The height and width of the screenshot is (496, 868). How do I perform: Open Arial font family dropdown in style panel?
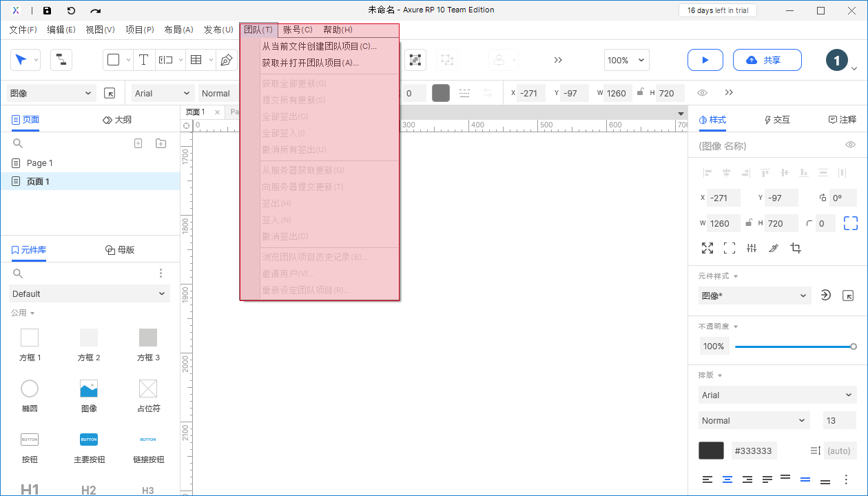click(x=778, y=395)
